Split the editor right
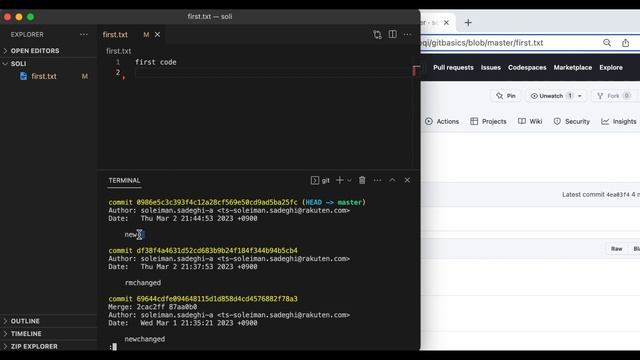Viewport: 640px width, 360px height. click(x=392, y=34)
